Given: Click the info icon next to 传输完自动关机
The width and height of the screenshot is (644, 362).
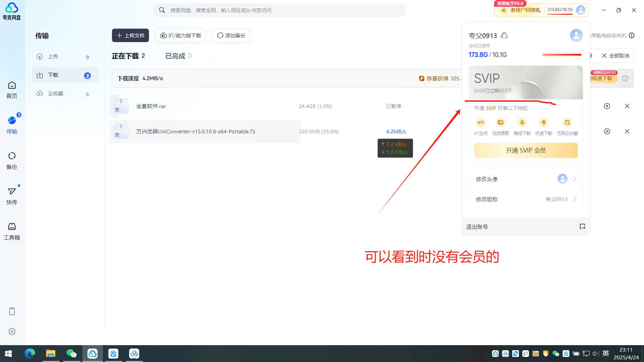Looking at the screenshot, I should click(x=632, y=35).
